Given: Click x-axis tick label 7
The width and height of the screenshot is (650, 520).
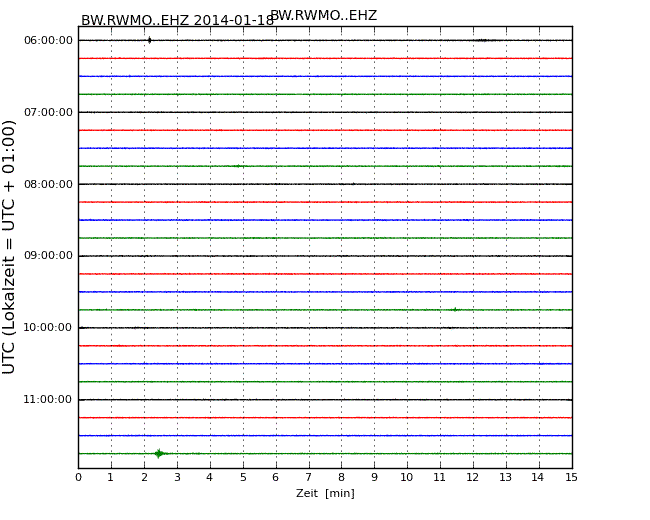Looking at the screenshot, I should click(x=308, y=477).
